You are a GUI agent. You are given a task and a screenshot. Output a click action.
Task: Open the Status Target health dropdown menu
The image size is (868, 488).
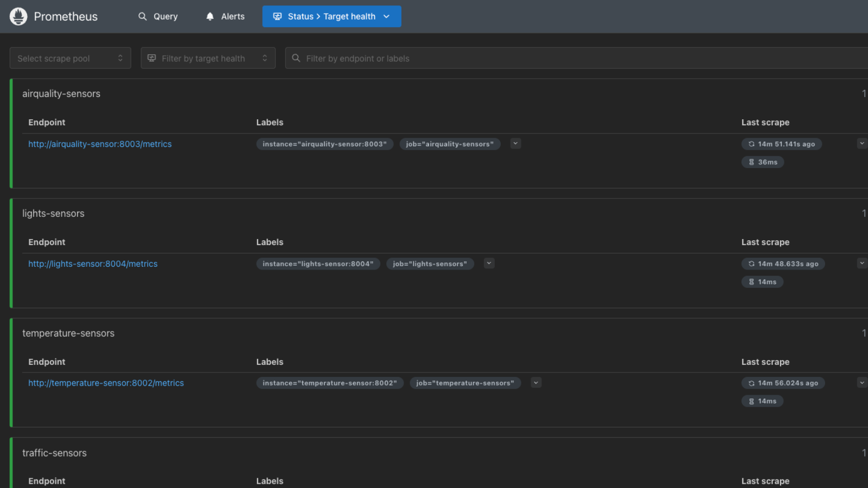tap(331, 16)
